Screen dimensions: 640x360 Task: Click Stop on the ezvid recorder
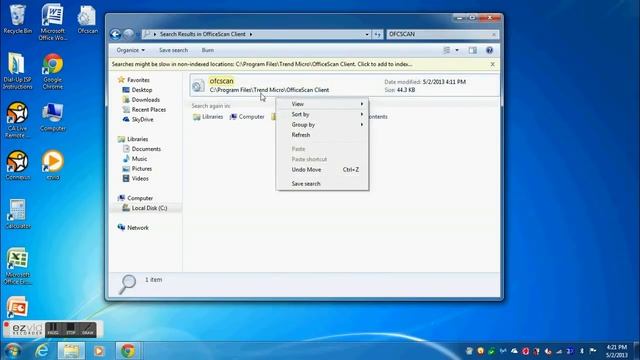71,329
